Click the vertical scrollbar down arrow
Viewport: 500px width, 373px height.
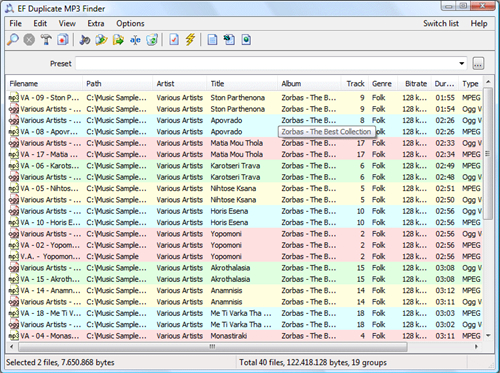[x=488, y=336]
